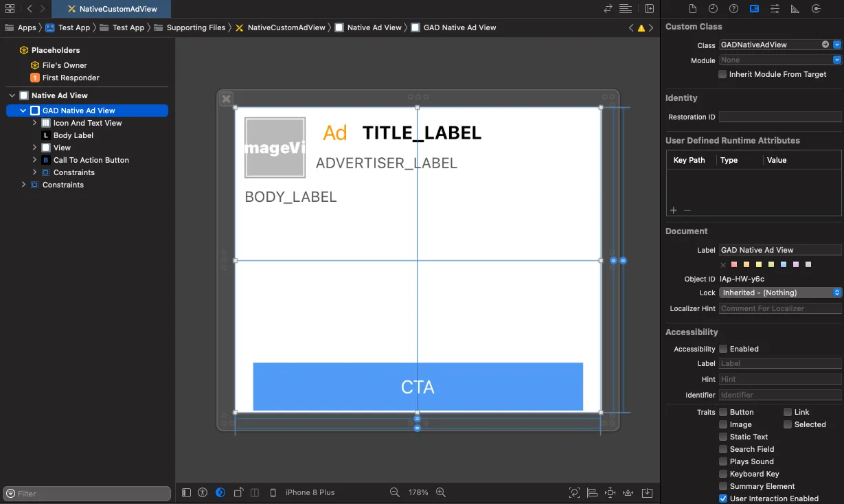Click the Filter field in the outline
This screenshot has height=504, width=844.
click(x=86, y=493)
